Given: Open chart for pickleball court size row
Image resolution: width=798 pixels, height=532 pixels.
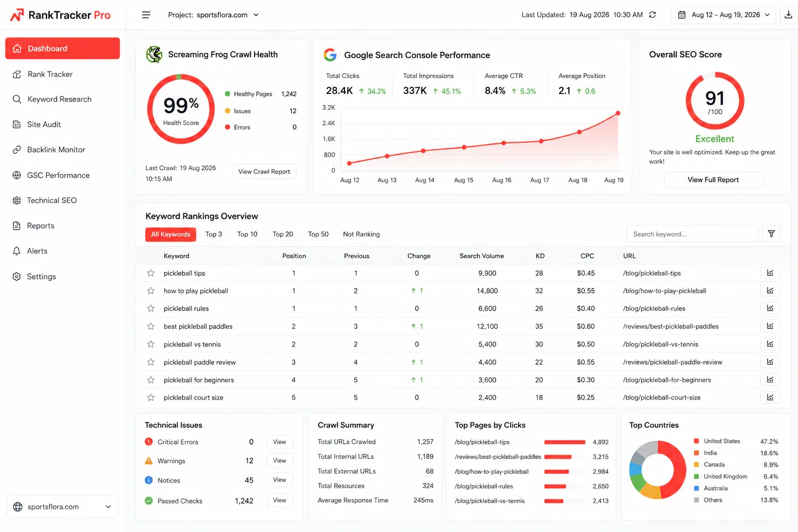Looking at the screenshot, I should click(x=770, y=397).
